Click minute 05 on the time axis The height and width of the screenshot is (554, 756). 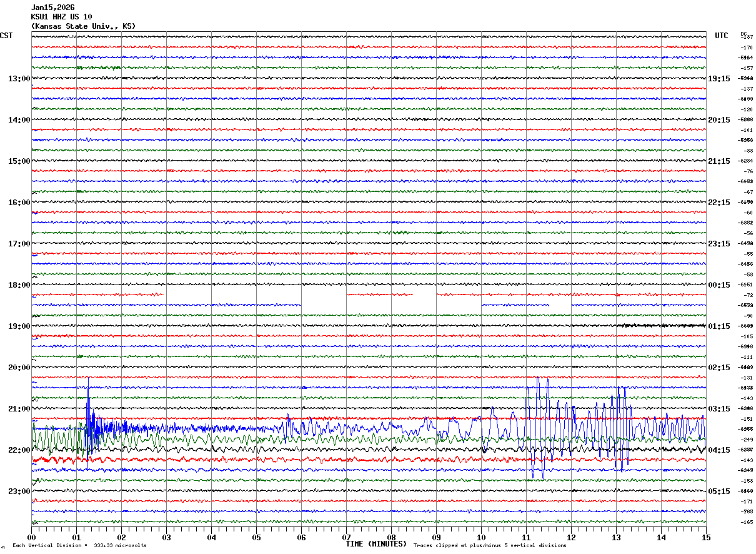point(256,537)
